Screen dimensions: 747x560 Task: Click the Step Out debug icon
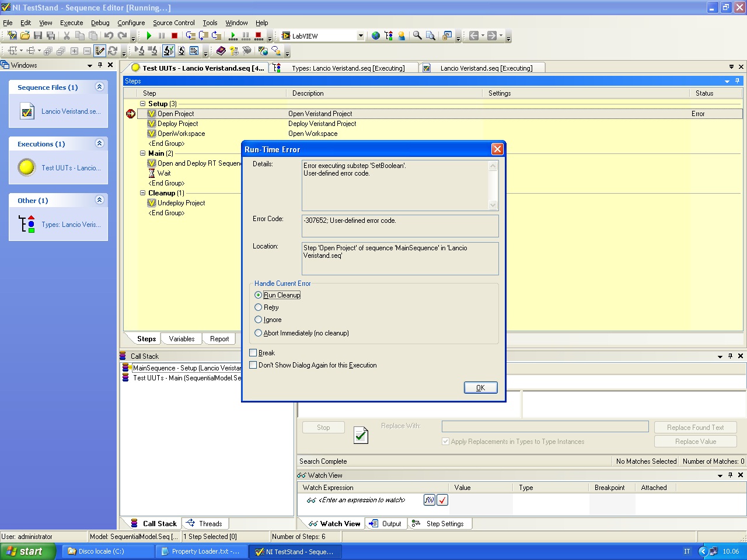pyautogui.click(x=216, y=36)
